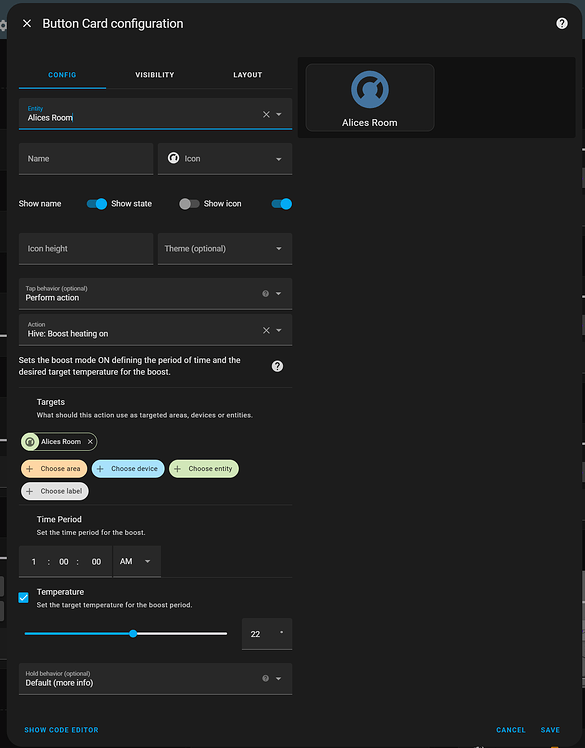585x748 pixels.
Task: Toggle the Show icon switch
Action: pyautogui.click(x=282, y=204)
